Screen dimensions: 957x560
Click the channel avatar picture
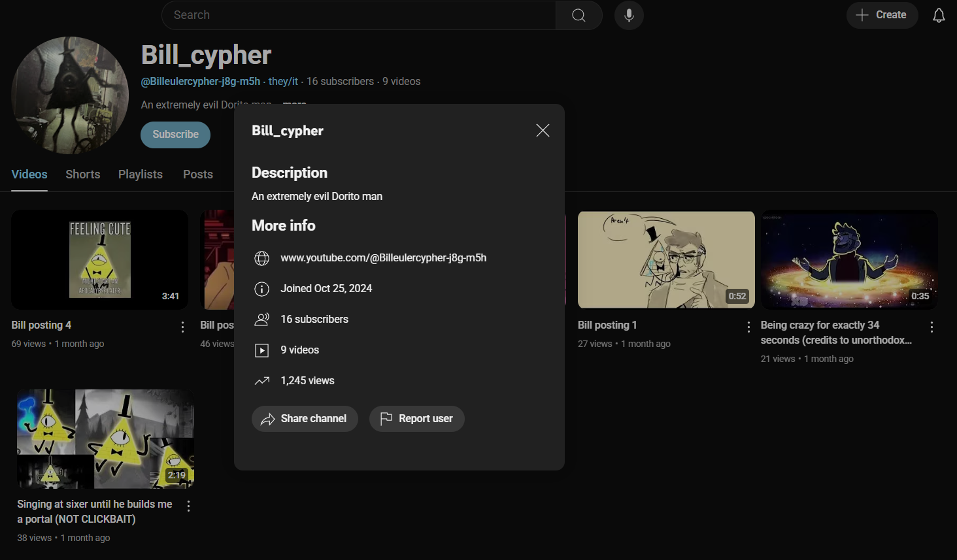coord(70,95)
